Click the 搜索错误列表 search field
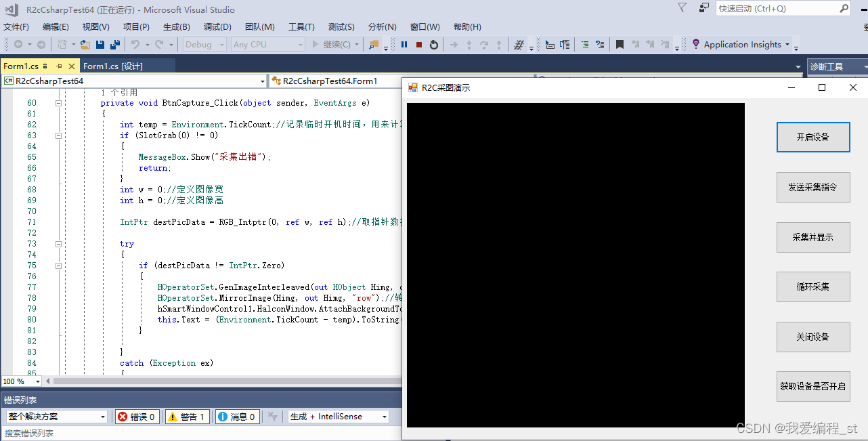This screenshot has width=868, height=441. pos(200,433)
